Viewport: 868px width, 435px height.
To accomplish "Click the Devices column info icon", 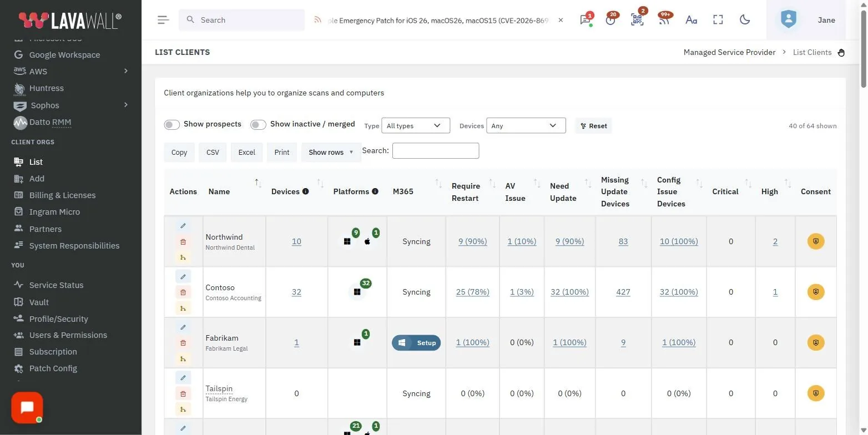I will pyautogui.click(x=305, y=191).
